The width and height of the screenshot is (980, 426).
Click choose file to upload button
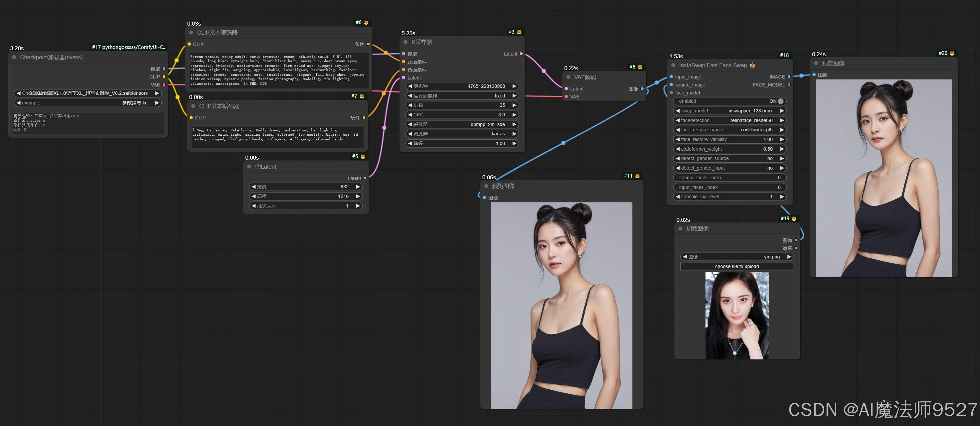click(x=736, y=266)
